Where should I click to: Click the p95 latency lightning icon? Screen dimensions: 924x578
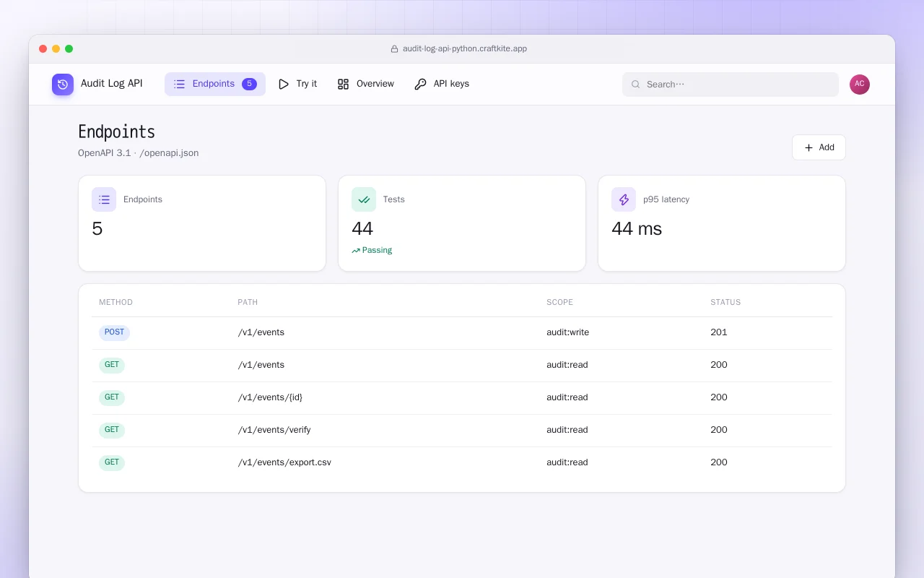tap(624, 199)
